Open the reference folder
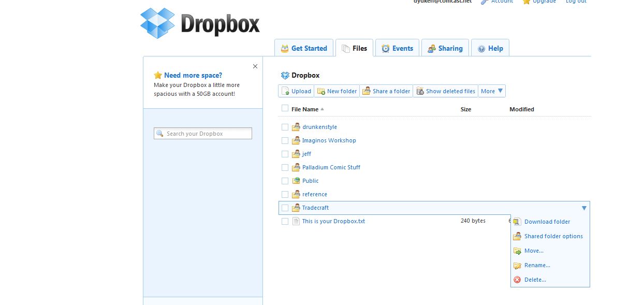 315,194
